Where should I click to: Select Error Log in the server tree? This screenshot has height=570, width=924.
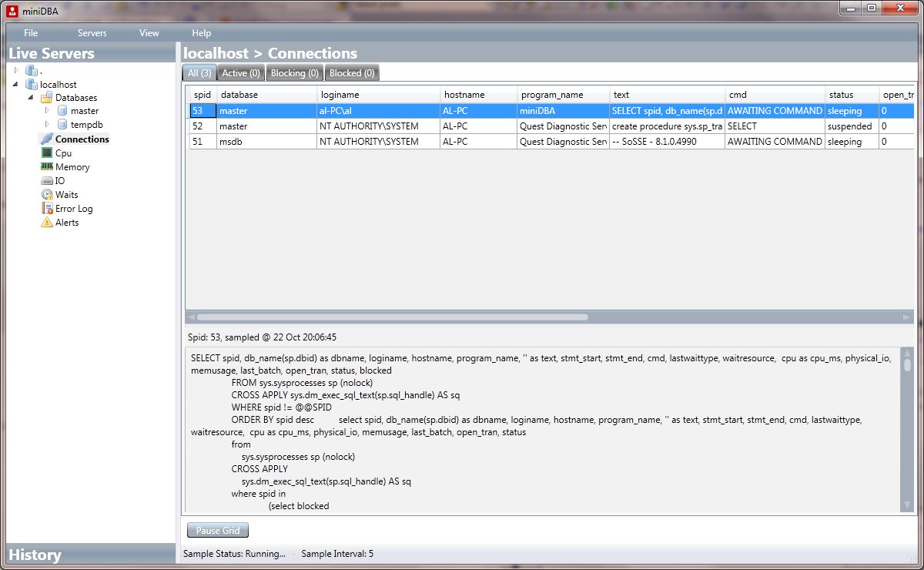click(x=74, y=209)
